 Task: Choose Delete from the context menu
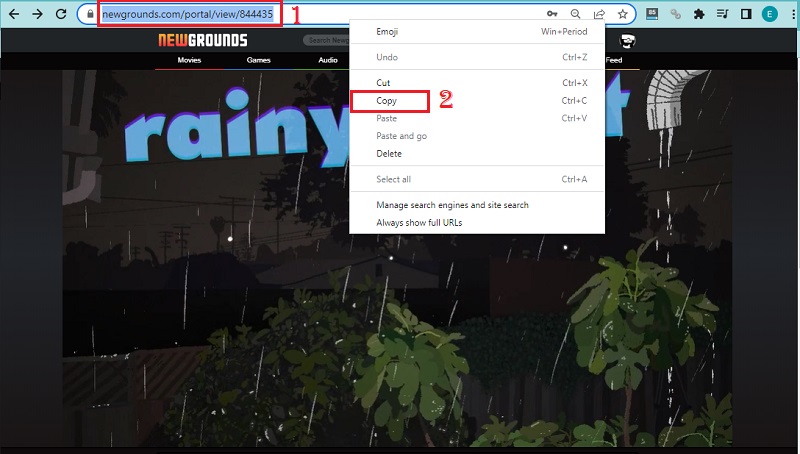pyautogui.click(x=477, y=154)
